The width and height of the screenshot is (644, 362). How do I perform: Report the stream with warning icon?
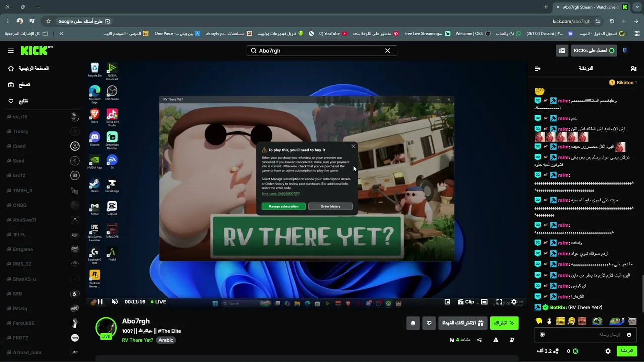496,340
